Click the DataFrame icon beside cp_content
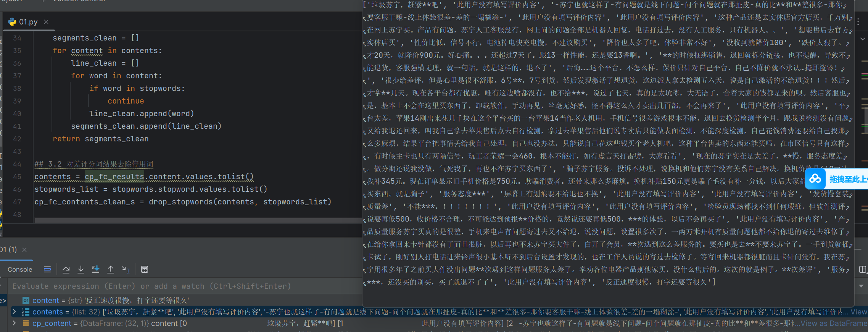Viewport: 868px width, 332px height. pos(26,323)
